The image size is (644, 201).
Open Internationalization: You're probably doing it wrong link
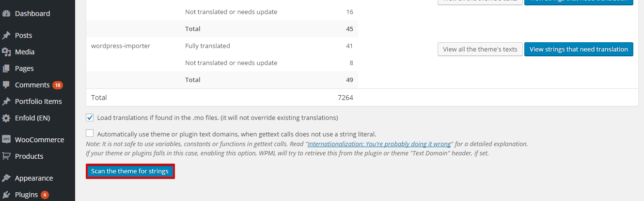point(379,144)
